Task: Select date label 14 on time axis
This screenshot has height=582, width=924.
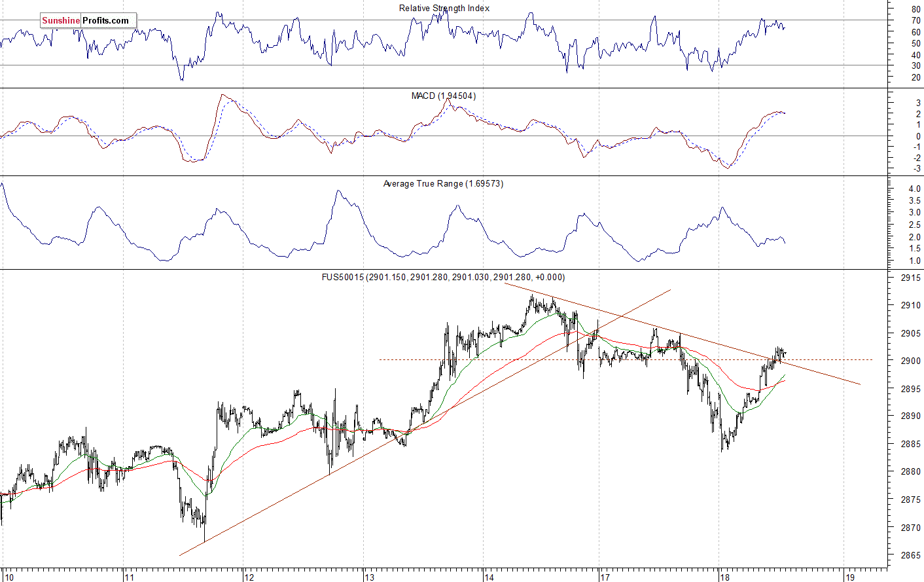Action: coord(489,577)
